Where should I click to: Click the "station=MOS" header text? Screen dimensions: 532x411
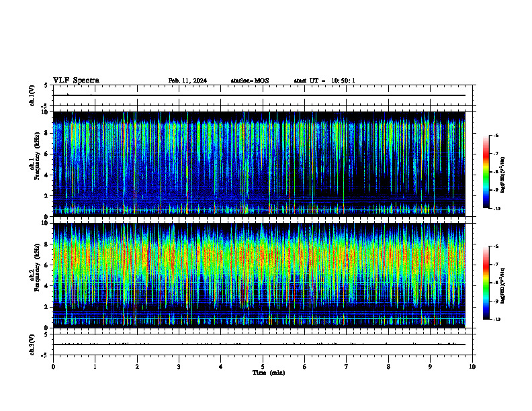coord(250,81)
